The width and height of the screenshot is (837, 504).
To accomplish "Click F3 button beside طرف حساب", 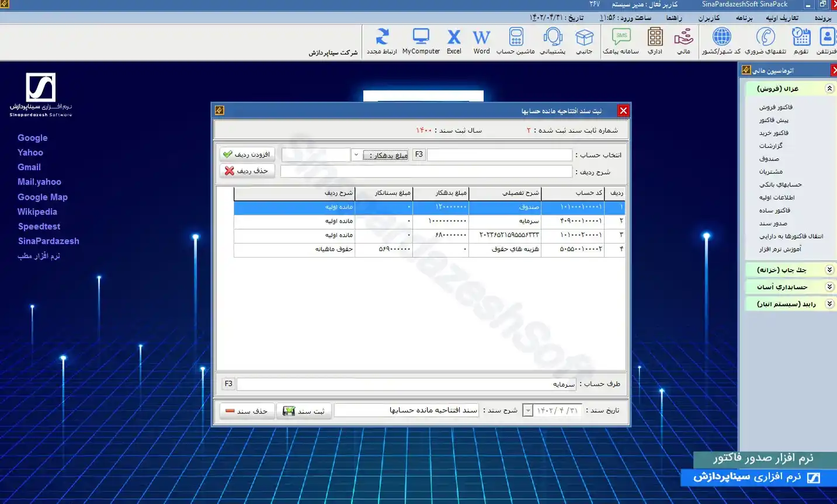I will pos(228,384).
